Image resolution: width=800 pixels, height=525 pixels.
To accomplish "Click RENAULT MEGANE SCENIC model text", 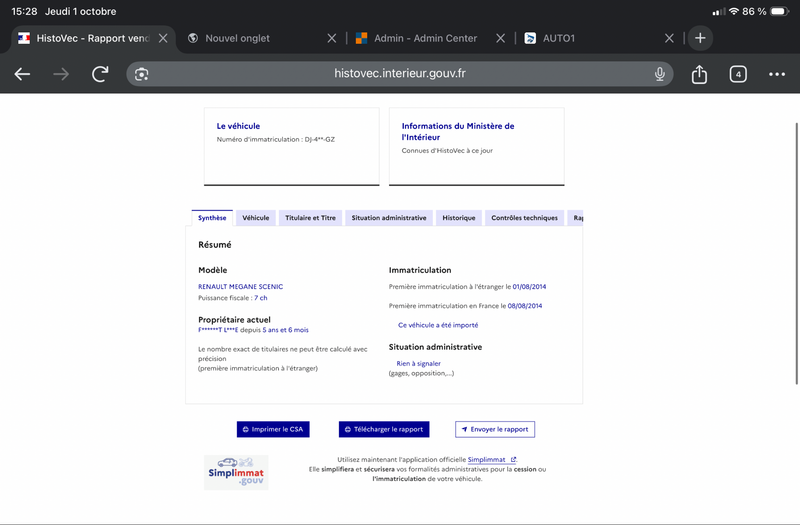I will tap(240, 287).
